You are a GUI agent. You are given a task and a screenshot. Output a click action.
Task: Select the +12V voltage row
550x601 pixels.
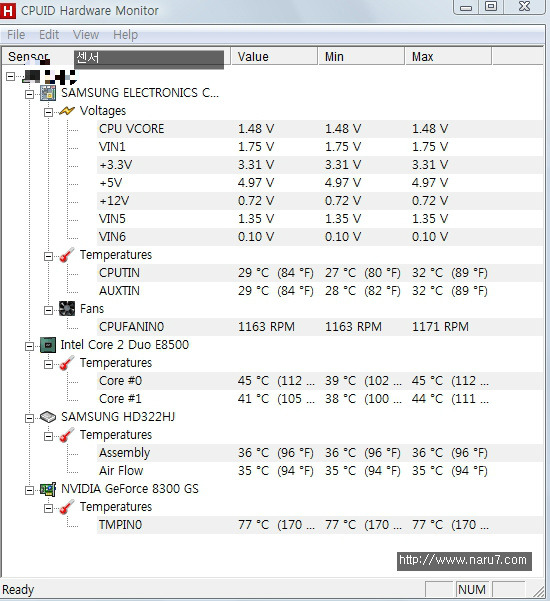320,201
